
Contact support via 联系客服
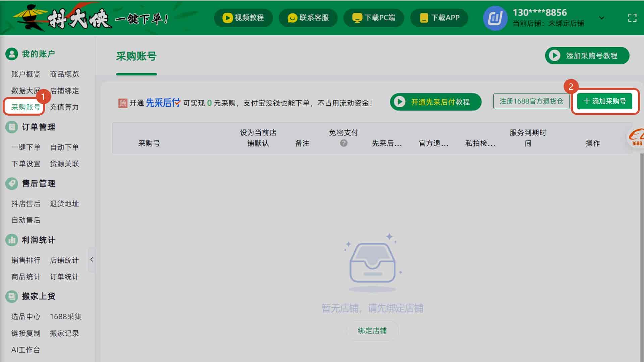click(x=308, y=18)
